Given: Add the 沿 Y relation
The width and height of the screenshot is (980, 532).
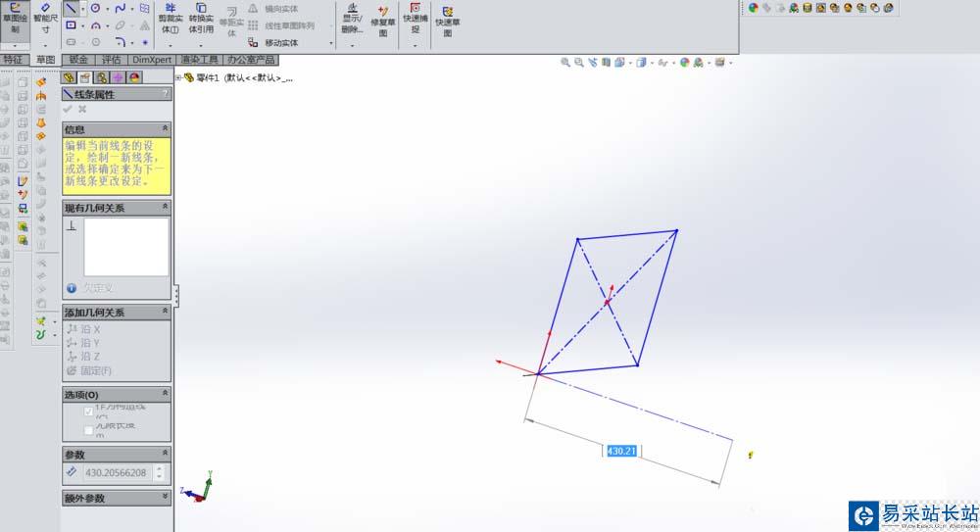Looking at the screenshot, I should (83, 343).
